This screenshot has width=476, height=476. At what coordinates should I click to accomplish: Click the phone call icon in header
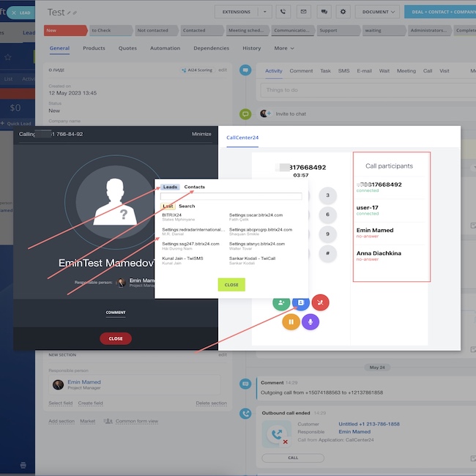283,12
